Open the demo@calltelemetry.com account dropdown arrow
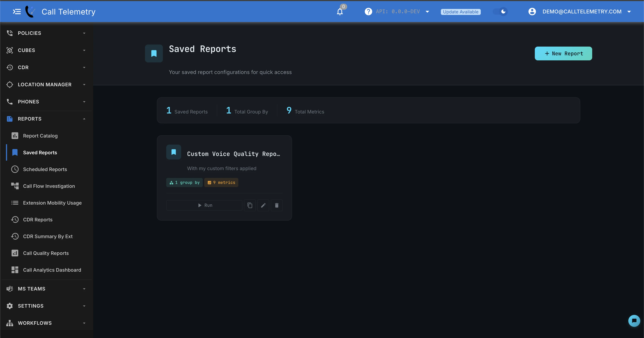Image resolution: width=644 pixels, height=338 pixels. (629, 12)
